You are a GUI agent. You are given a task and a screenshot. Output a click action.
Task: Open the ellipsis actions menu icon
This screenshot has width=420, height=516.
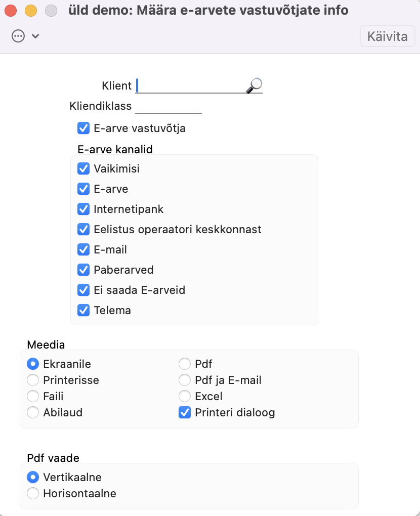coord(18,36)
